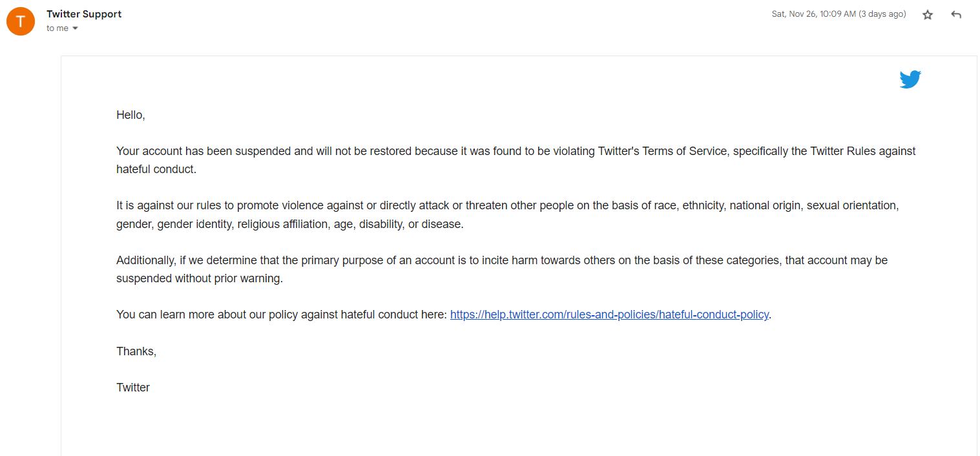Click the "Hello," greeting line
This screenshot has width=980, height=456.
point(130,115)
